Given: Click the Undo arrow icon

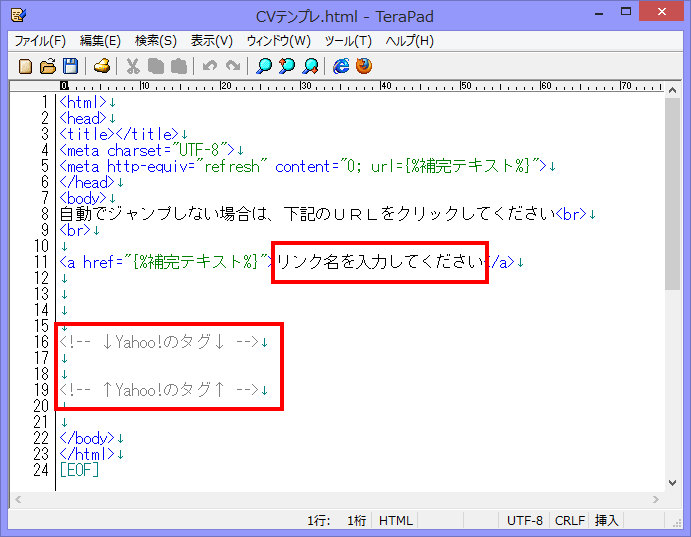Looking at the screenshot, I should pyautogui.click(x=210, y=67).
